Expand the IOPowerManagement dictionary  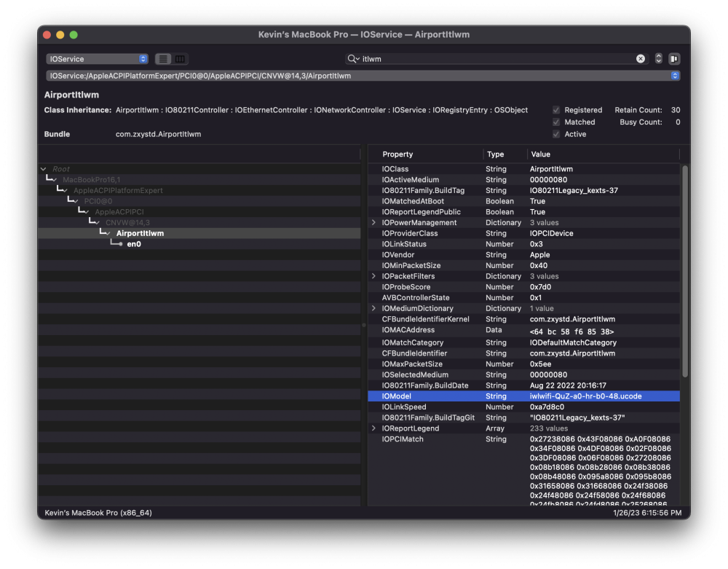373,222
